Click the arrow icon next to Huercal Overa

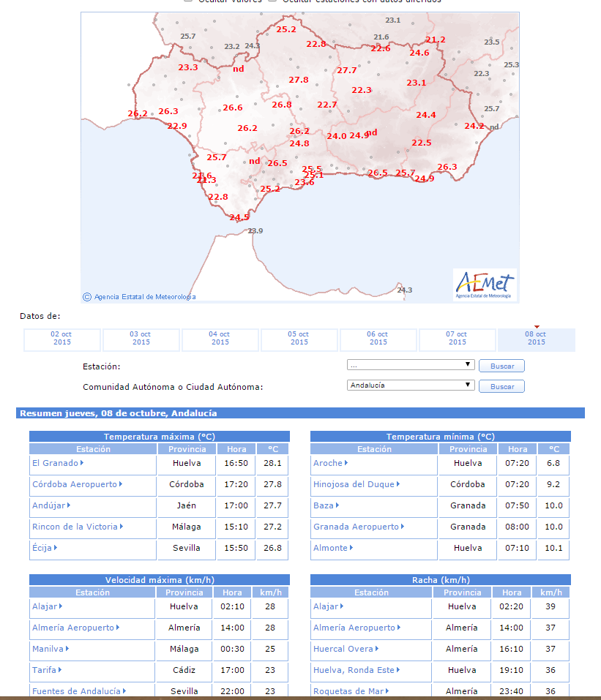pyautogui.click(x=377, y=649)
